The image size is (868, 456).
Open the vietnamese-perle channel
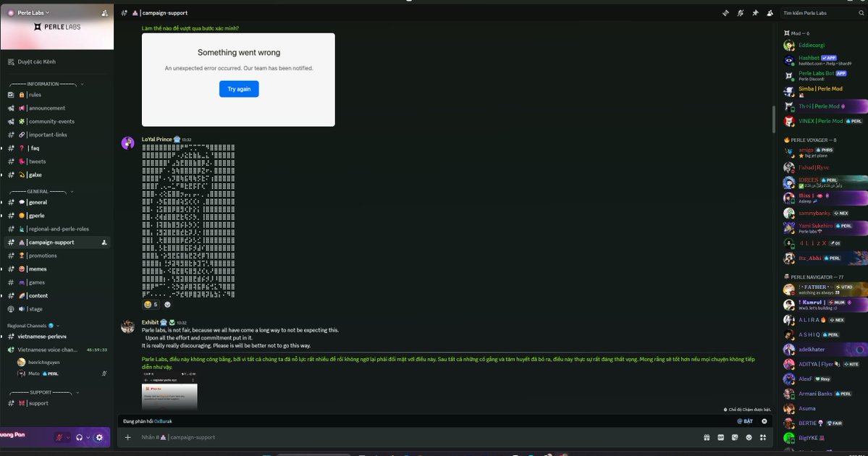pos(57,337)
